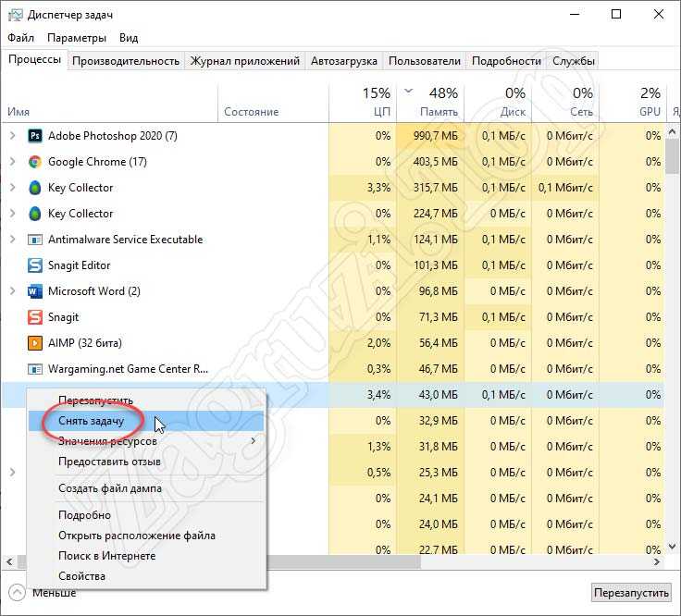The width and height of the screenshot is (681, 616).
Task: Expand the Google Chrome (17) process group
Action: tap(13, 162)
